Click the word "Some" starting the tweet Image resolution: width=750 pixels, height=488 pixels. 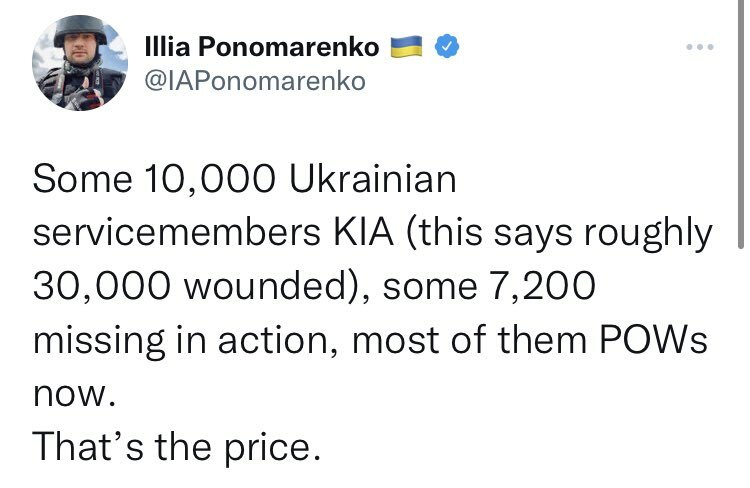81,181
